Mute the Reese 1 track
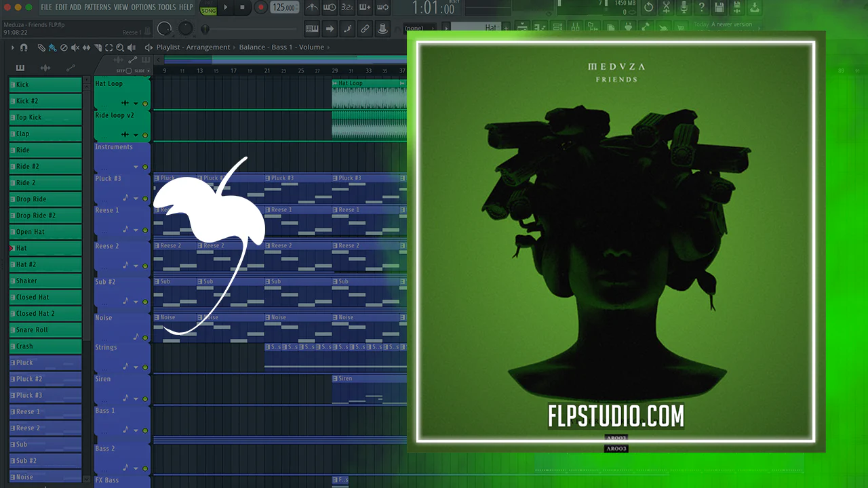Screen dimensions: 868x488 145,230
